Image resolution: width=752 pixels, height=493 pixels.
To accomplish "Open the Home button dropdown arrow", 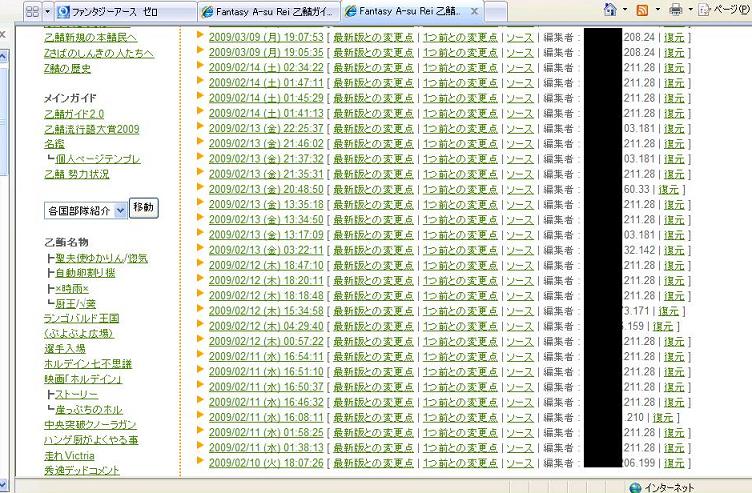I will click(625, 10).
